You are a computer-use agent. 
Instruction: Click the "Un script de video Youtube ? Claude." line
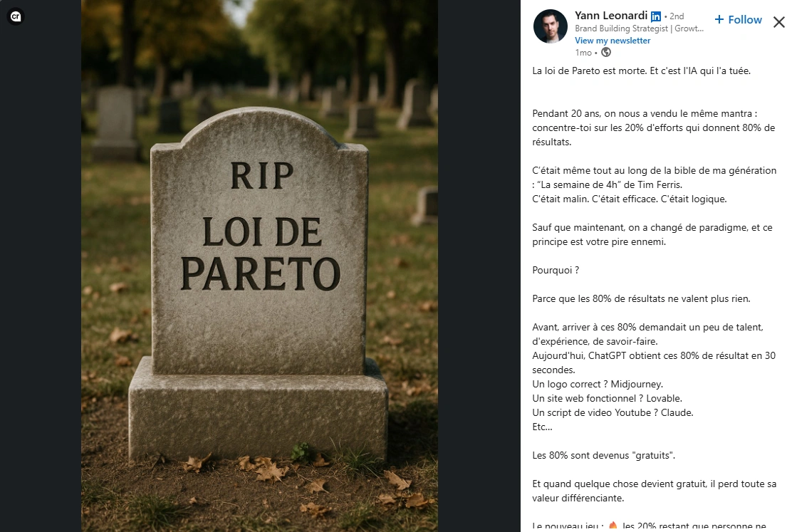613,412
